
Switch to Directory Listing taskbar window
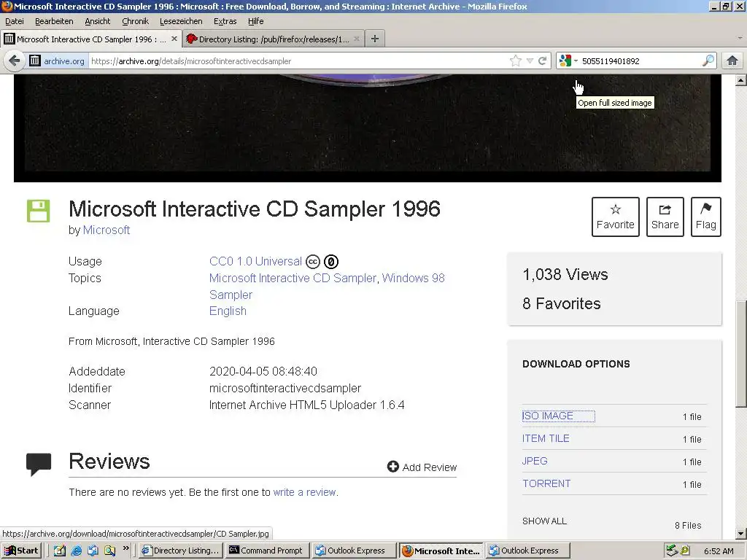(x=181, y=551)
